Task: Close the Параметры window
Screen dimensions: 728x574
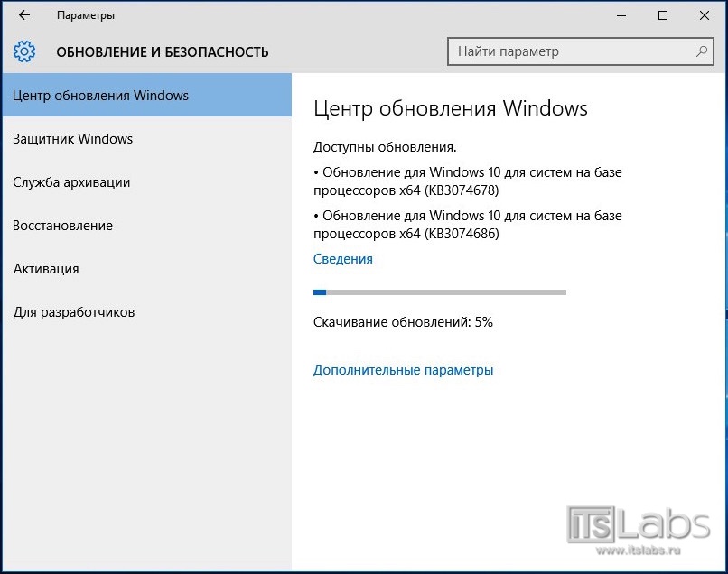Action: point(705,15)
